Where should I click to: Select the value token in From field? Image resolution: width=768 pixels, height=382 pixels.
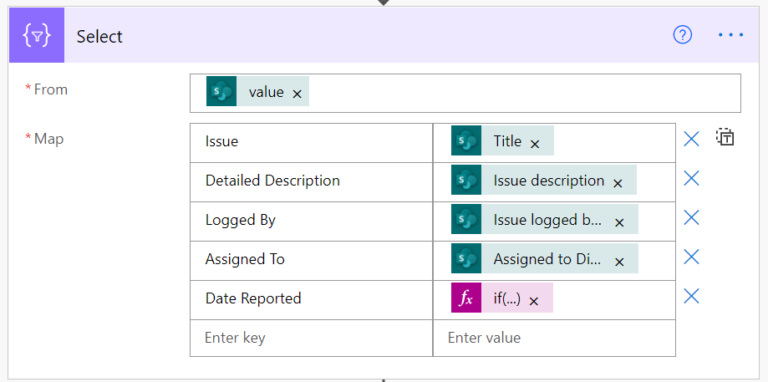pyautogui.click(x=266, y=92)
